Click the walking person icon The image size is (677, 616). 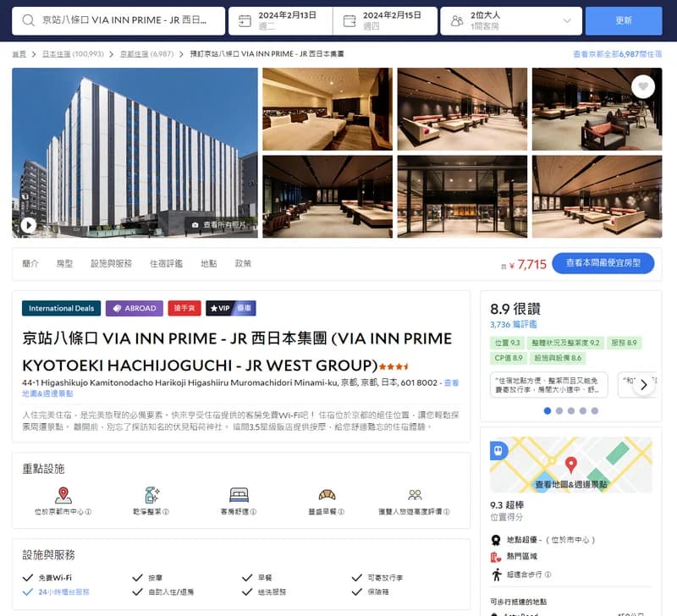[497, 575]
